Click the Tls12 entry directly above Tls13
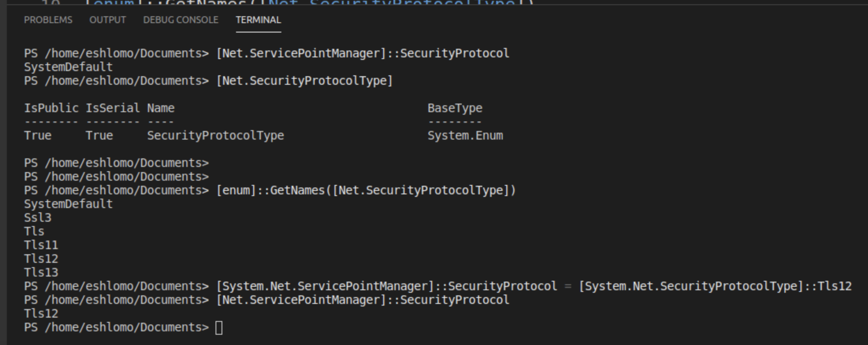 point(41,259)
